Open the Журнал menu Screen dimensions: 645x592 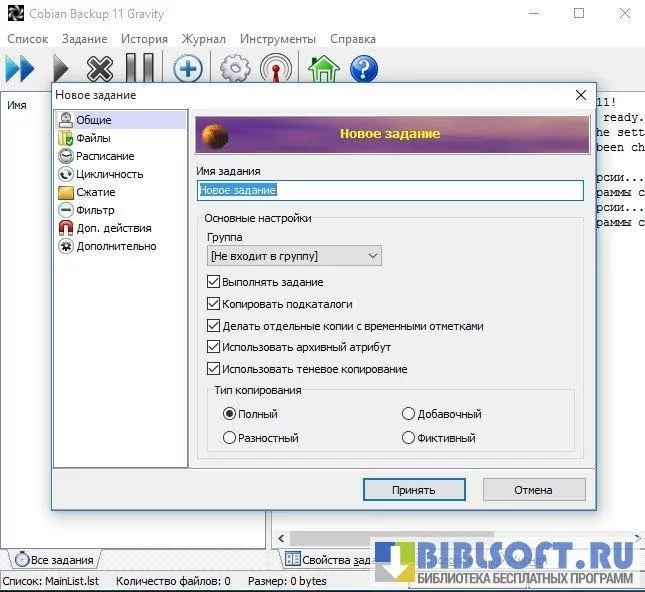point(203,39)
